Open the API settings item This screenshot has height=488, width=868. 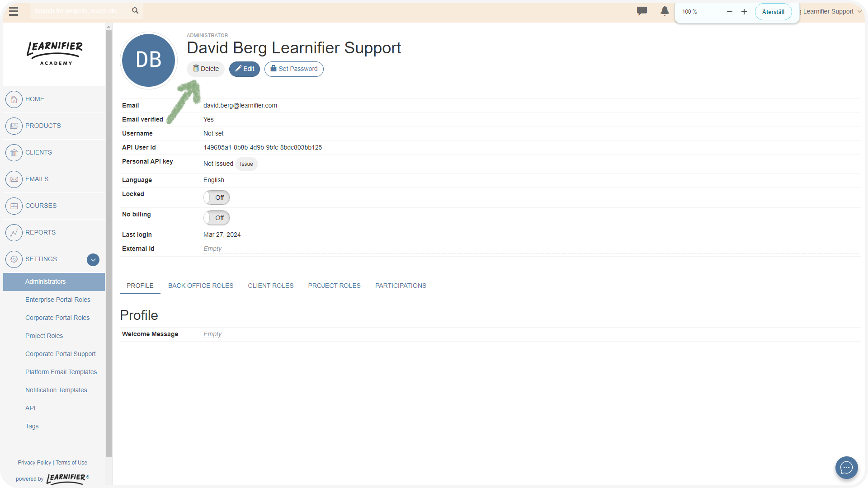pyautogui.click(x=30, y=408)
